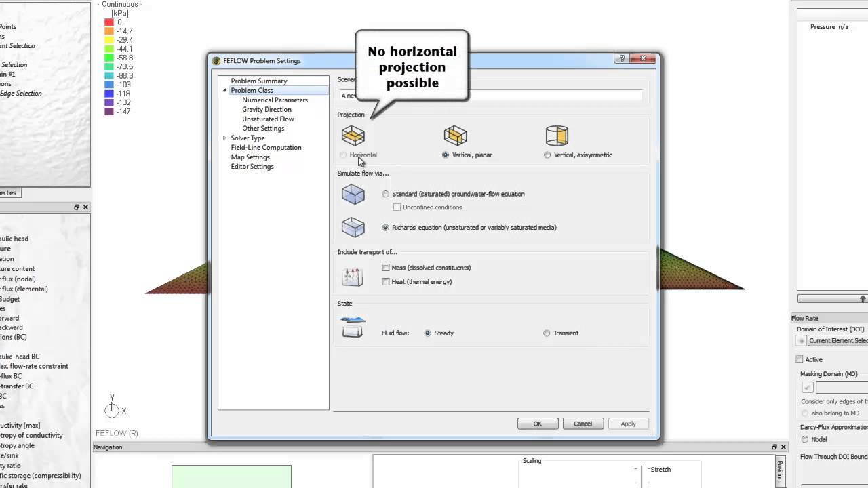Screen dimensions: 868x488
Task: Click the red 0 kPa legend swatch
Action: click(x=109, y=22)
